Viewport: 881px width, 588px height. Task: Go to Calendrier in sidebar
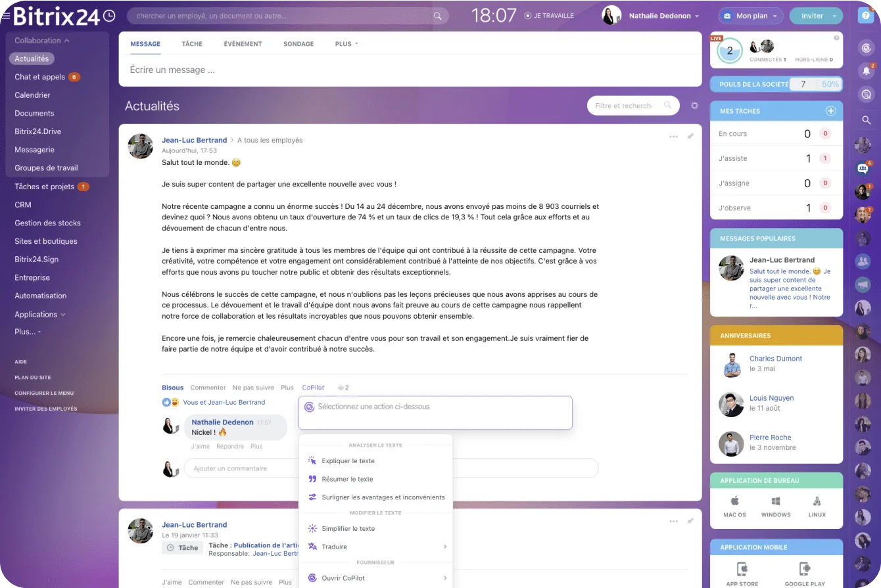[32, 95]
